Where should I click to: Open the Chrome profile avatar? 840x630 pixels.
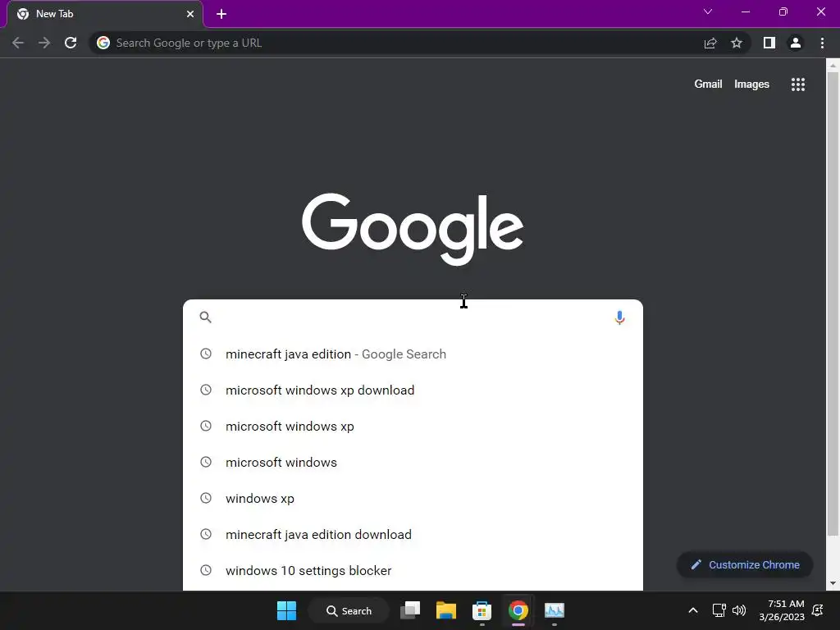(x=796, y=43)
